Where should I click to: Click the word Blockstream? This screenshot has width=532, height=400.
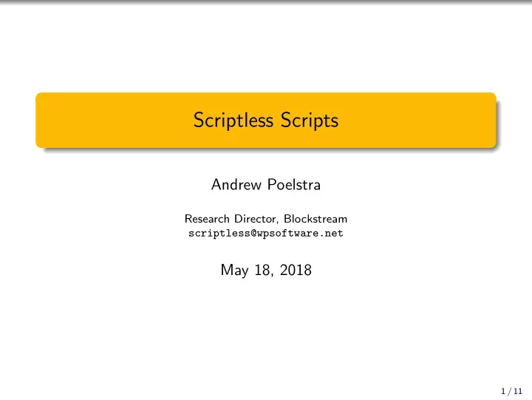(x=316, y=219)
